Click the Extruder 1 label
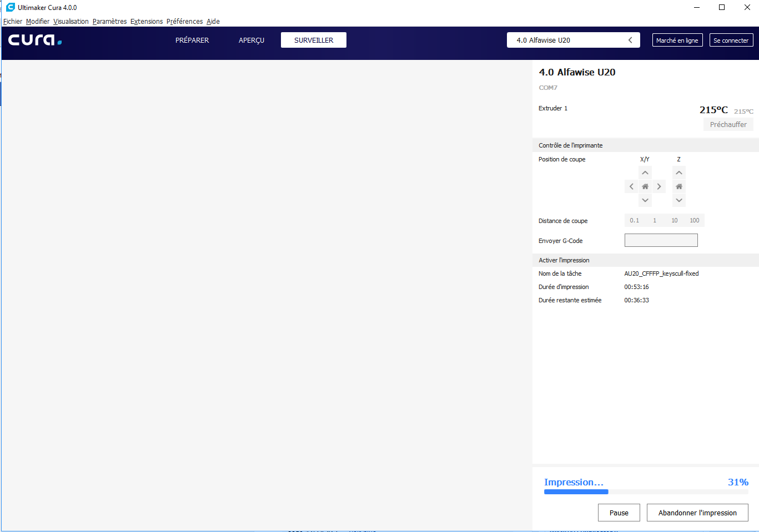Viewport: 759px width, 532px height. tap(553, 108)
